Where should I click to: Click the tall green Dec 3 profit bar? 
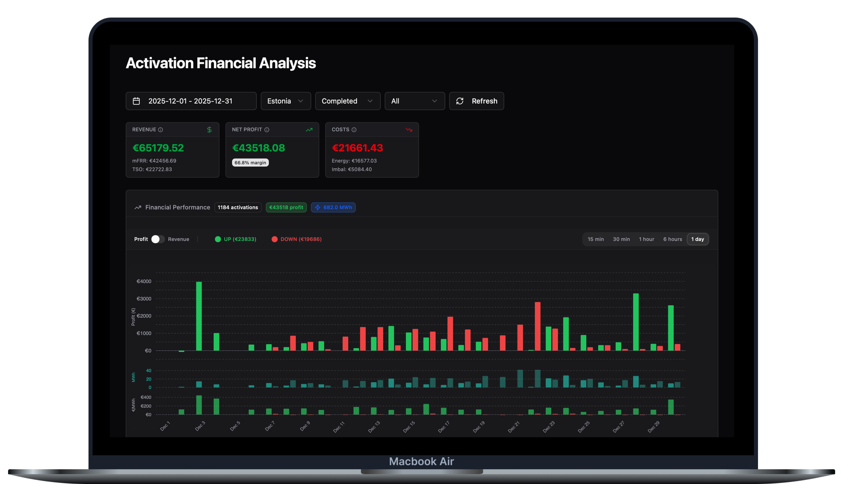[x=199, y=316]
